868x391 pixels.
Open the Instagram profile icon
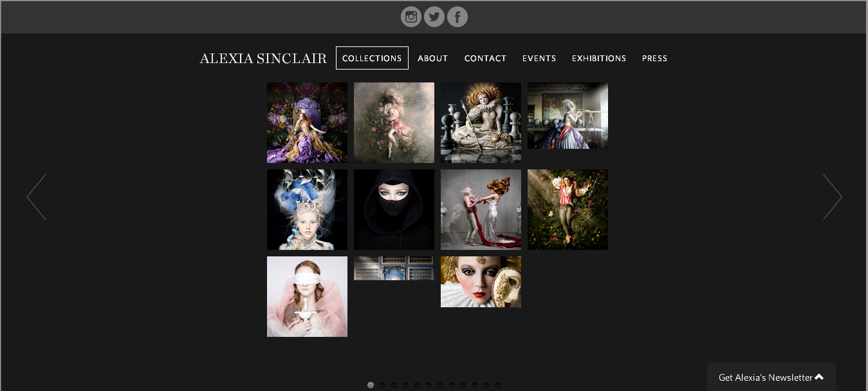click(411, 17)
